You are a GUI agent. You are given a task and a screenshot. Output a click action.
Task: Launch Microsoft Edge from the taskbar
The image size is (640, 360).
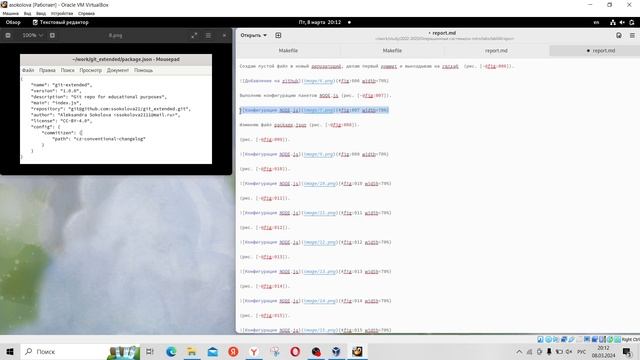pyautogui.click(x=171, y=351)
